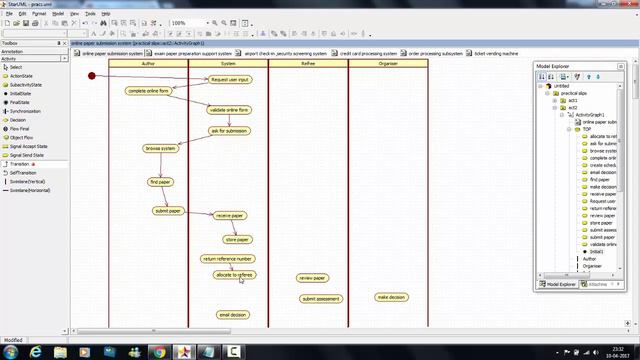Switch to exam paper preparation support system tab
Screen dimensions: 640x360
(x=189, y=53)
